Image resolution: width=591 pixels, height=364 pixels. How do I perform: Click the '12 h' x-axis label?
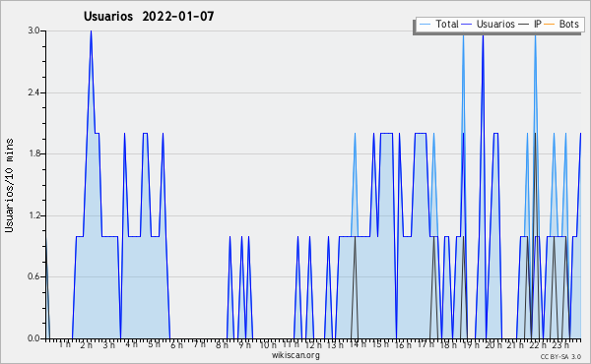click(313, 344)
